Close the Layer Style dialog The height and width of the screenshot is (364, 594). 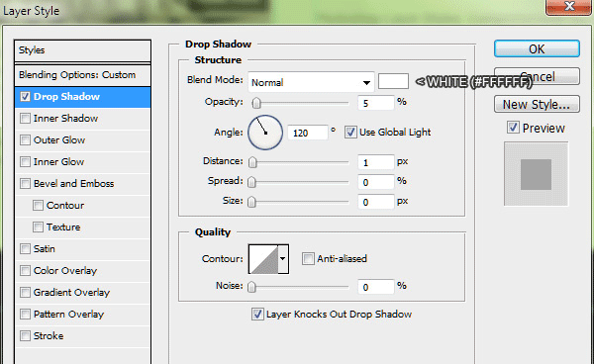(x=569, y=7)
